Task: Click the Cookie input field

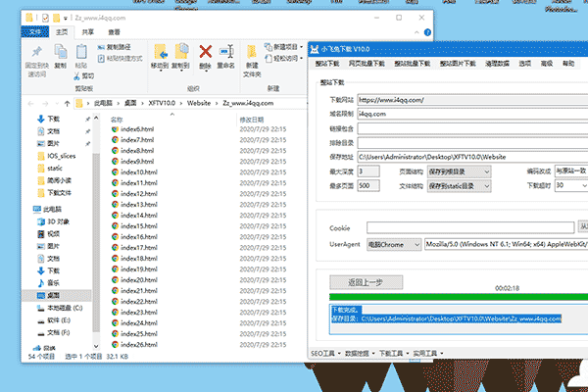Action: pyautogui.click(x=470, y=227)
